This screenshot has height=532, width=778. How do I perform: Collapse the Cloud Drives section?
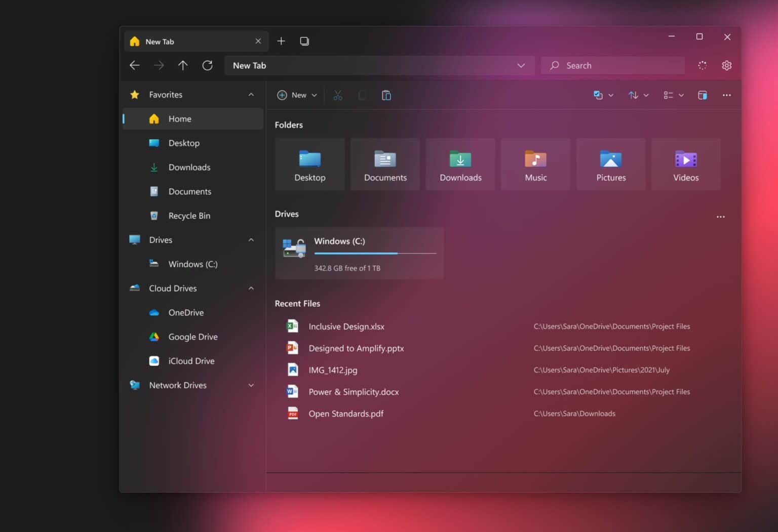click(x=251, y=289)
